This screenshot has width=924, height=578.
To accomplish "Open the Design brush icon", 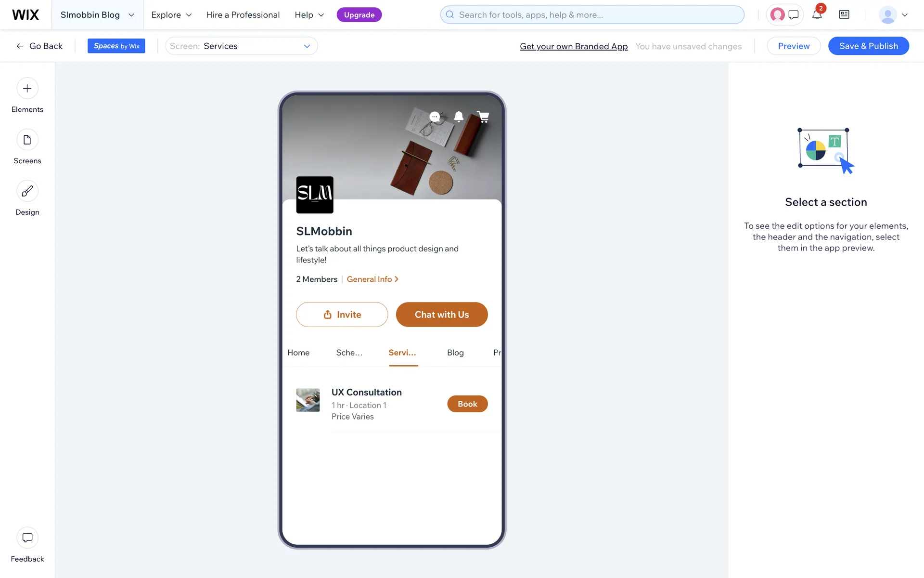I will click(x=27, y=191).
